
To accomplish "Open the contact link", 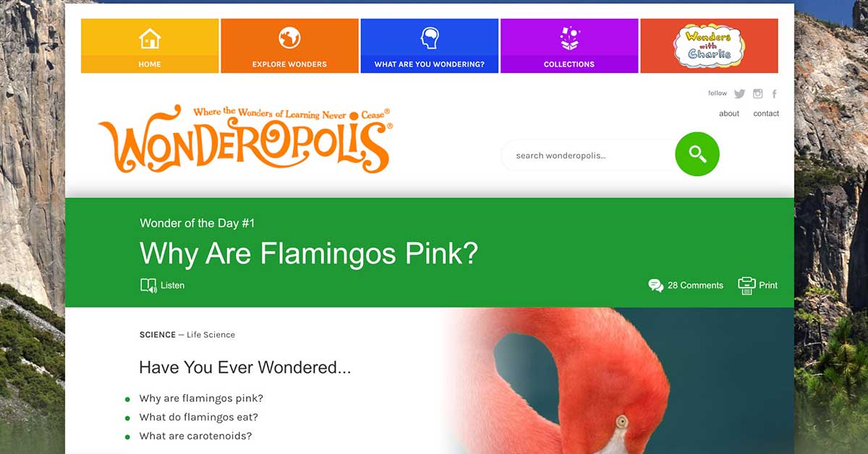I will pyautogui.click(x=766, y=113).
